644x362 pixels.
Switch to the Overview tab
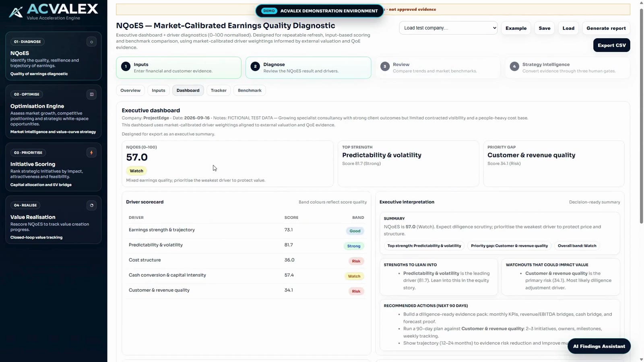(130, 90)
